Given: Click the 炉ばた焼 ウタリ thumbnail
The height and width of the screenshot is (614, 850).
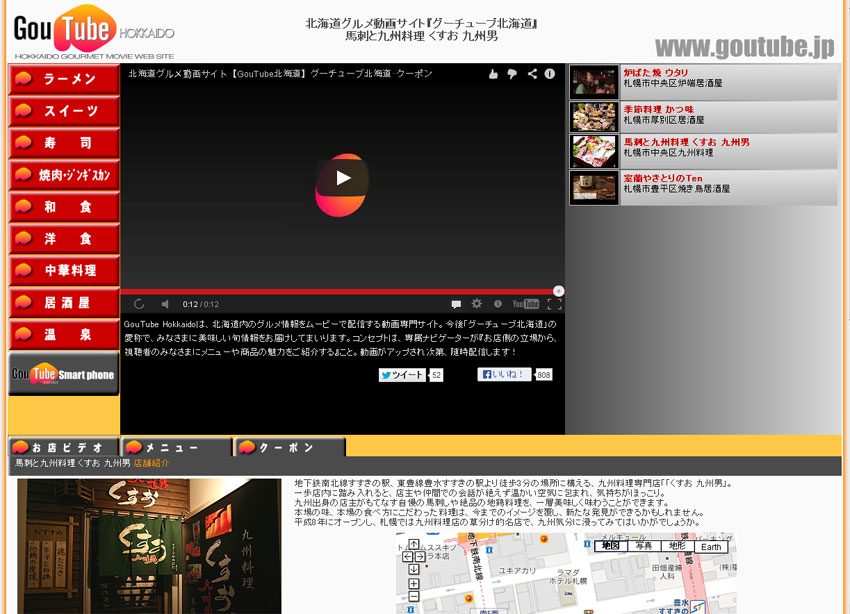Looking at the screenshot, I should 594,82.
